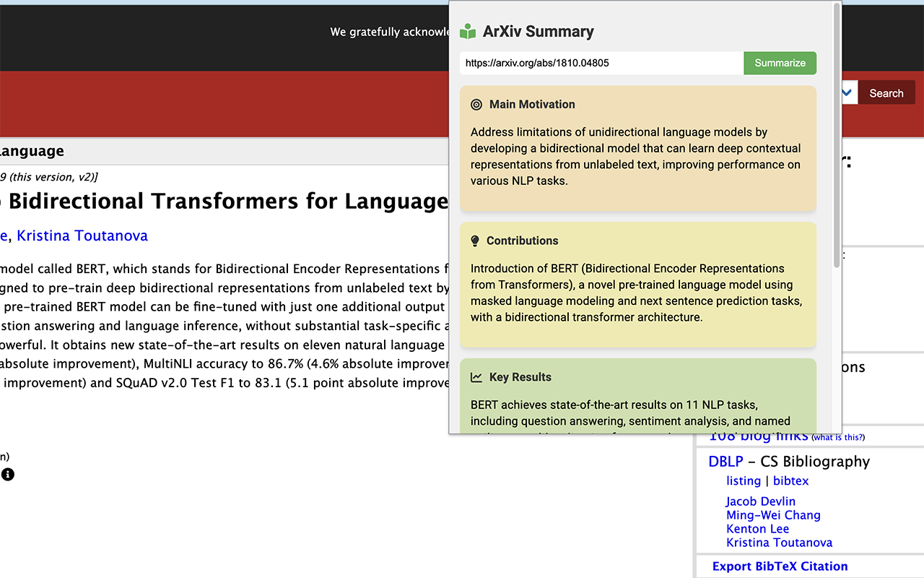Open the DBLP listing link
Screen dimensions: 924x578
(x=744, y=480)
